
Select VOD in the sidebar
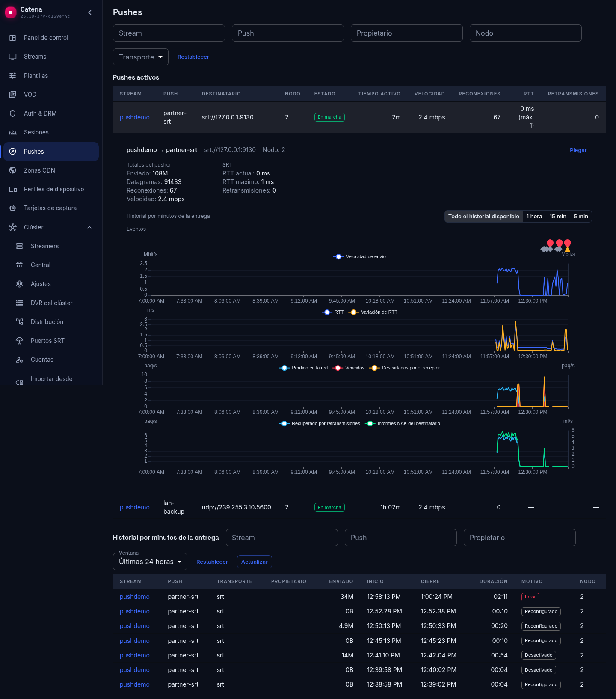coord(51,95)
